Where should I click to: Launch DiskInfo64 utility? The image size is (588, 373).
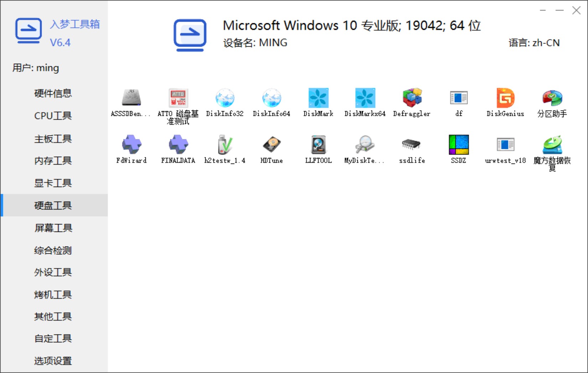[x=271, y=98]
